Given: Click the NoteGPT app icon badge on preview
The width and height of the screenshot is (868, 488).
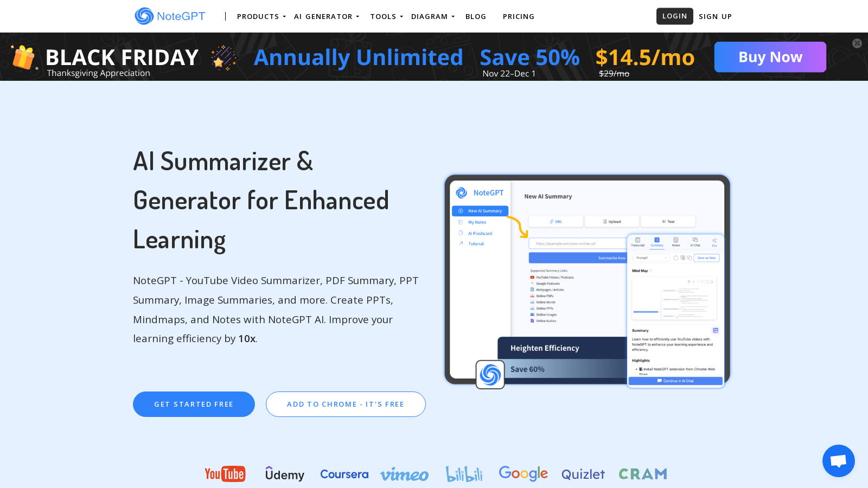Looking at the screenshot, I should [490, 375].
